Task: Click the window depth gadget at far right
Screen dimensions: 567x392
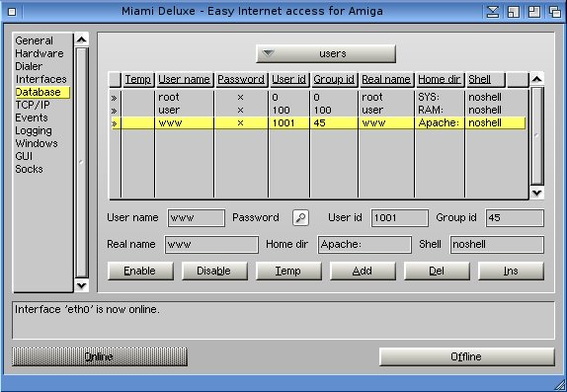Action: point(555,12)
